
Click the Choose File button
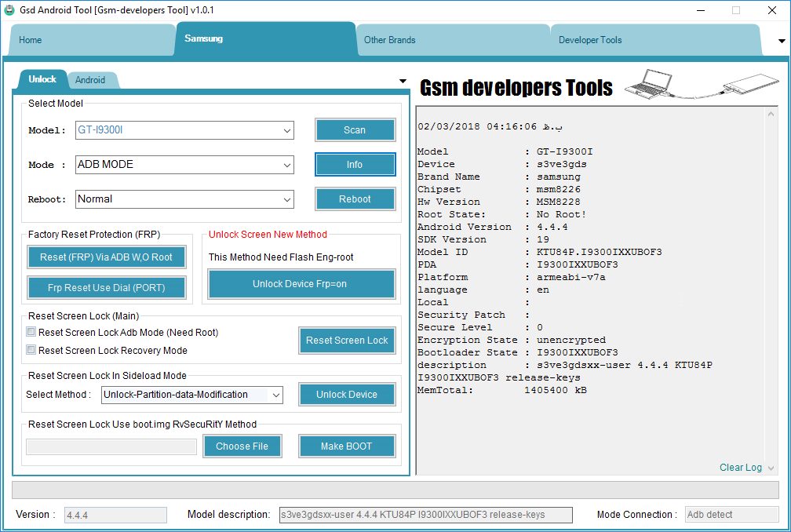(x=242, y=446)
